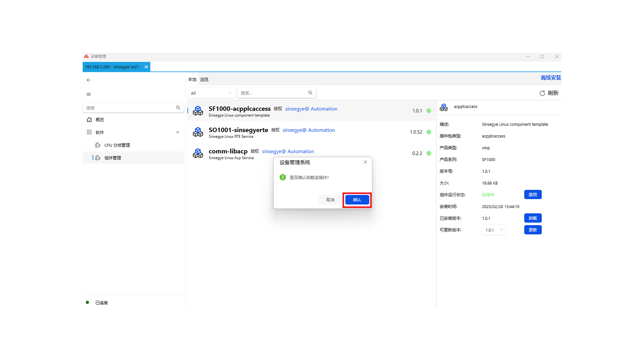This screenshot has width=644, height=362.
Task: Click the 概览 home icon
Action: [x=89, y=120]
